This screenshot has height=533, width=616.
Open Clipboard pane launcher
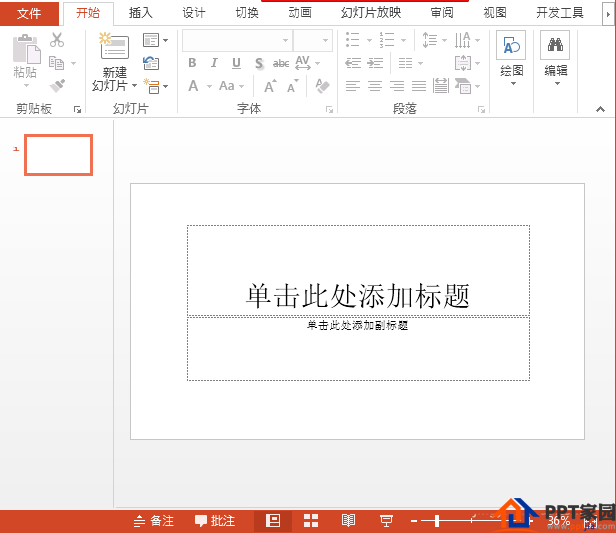coord(77,110)
